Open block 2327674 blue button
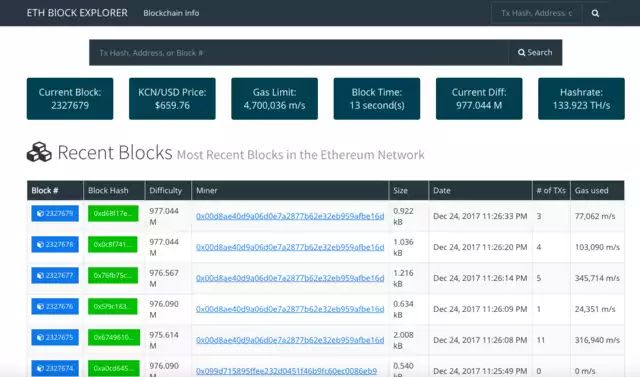The image size is (640, 377). [x=55, y=368]
